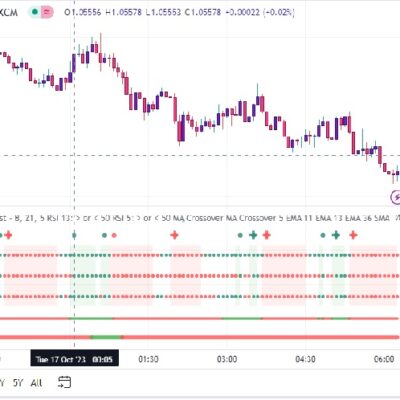Click the green plus signal just after 04:30

coord(336,235)
